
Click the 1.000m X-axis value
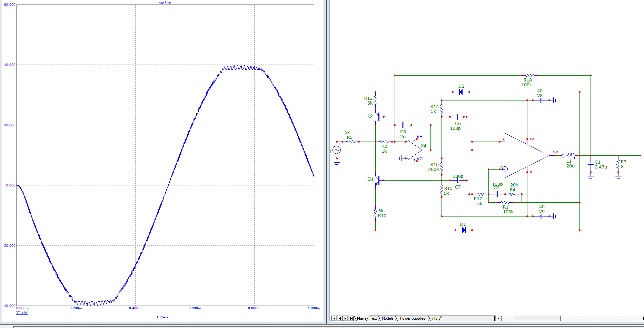314,308
